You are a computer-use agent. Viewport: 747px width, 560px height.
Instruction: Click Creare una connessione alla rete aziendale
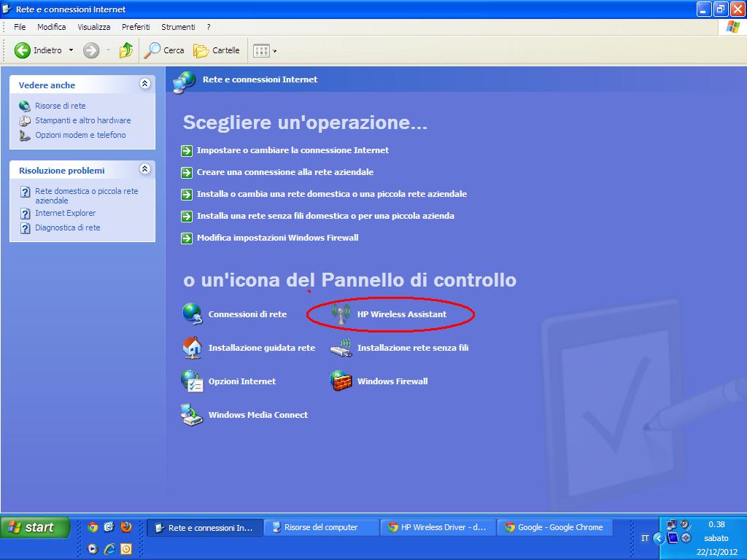pos(285,172)
